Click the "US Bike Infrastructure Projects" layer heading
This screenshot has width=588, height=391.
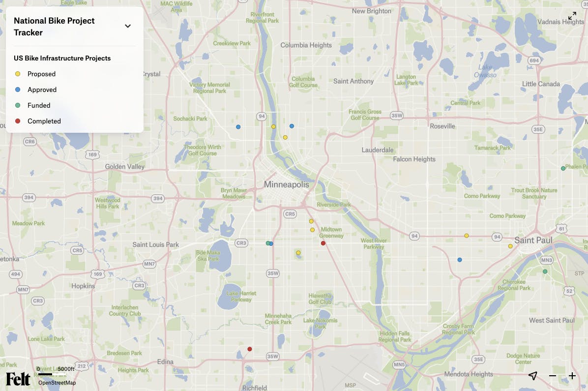[62, 58]
